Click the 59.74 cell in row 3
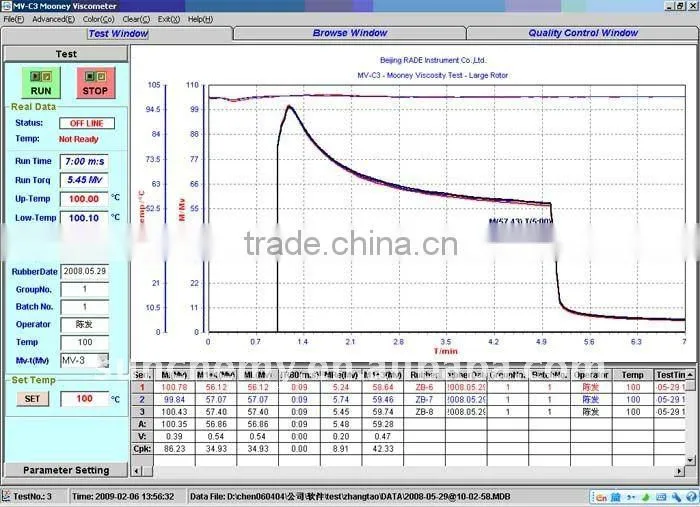The height and width of the screenshot is (507, 700). pos(383,412)
